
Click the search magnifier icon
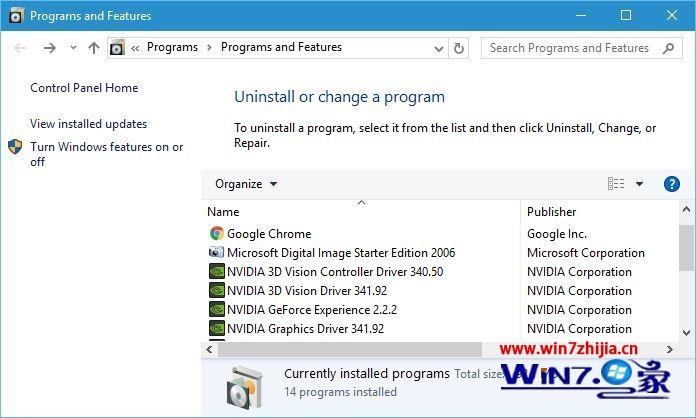pos(668,48)
